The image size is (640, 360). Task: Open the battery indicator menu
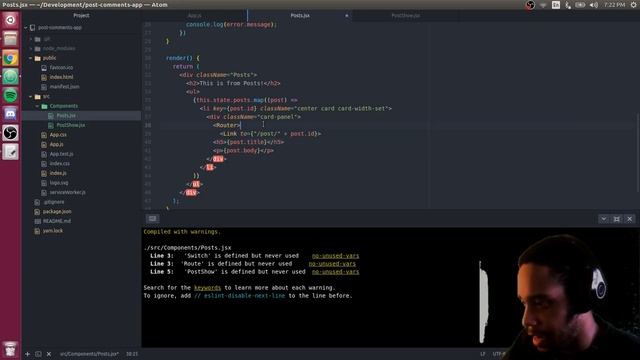click(580, 5)
